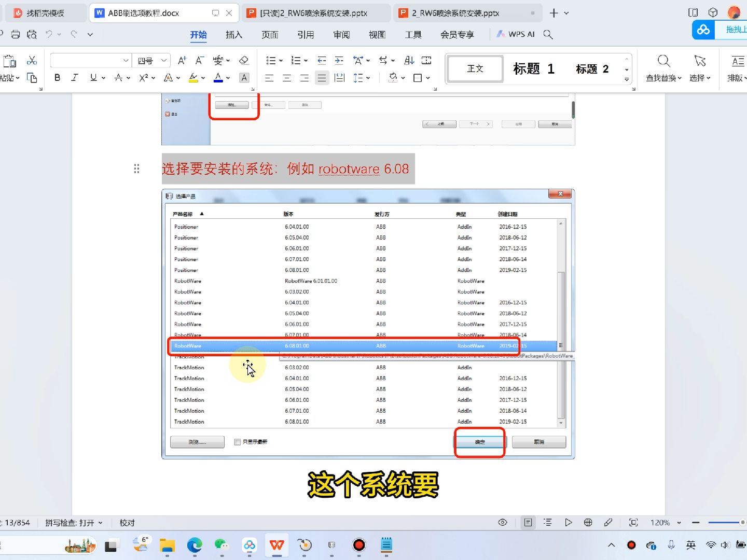This screenshot has height=560, width=747.
Task: Increase paragraph indent
Action: click(x=339, y=61)
